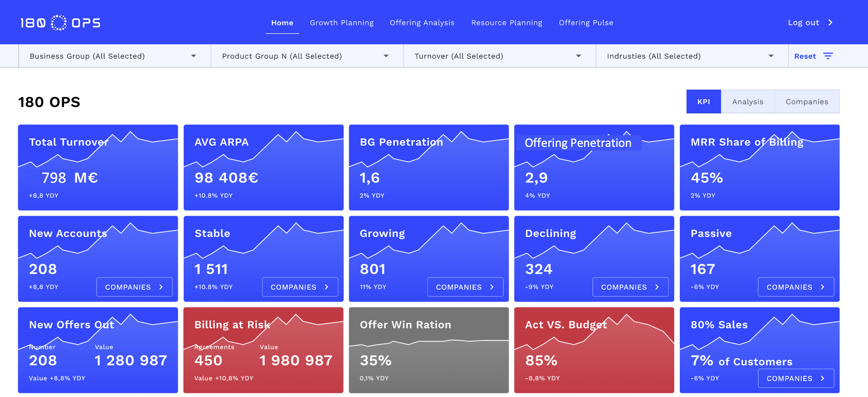868x397 pixels.
Task: Click arrow icon on Growing Companies button
Action: tap(492, 287)
